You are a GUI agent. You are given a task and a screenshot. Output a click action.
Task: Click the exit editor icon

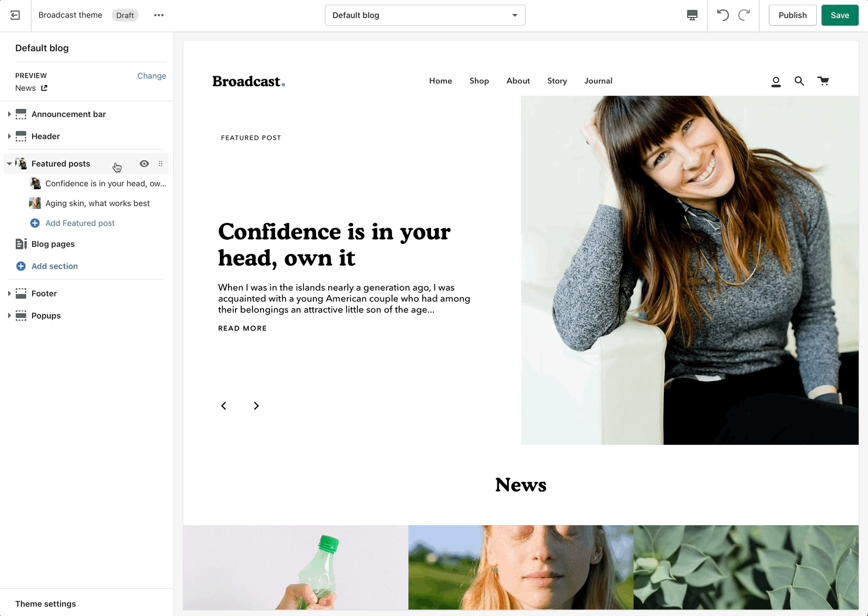15,15
